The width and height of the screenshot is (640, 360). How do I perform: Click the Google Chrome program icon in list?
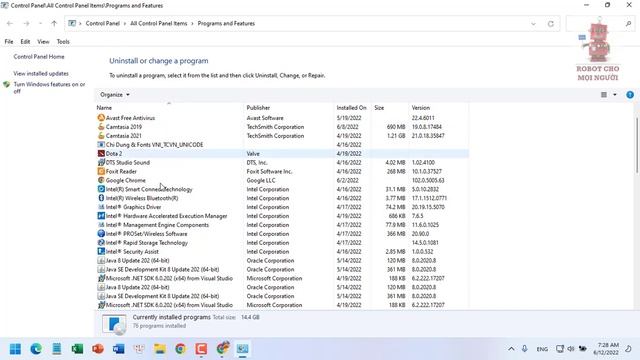(101, 180)
